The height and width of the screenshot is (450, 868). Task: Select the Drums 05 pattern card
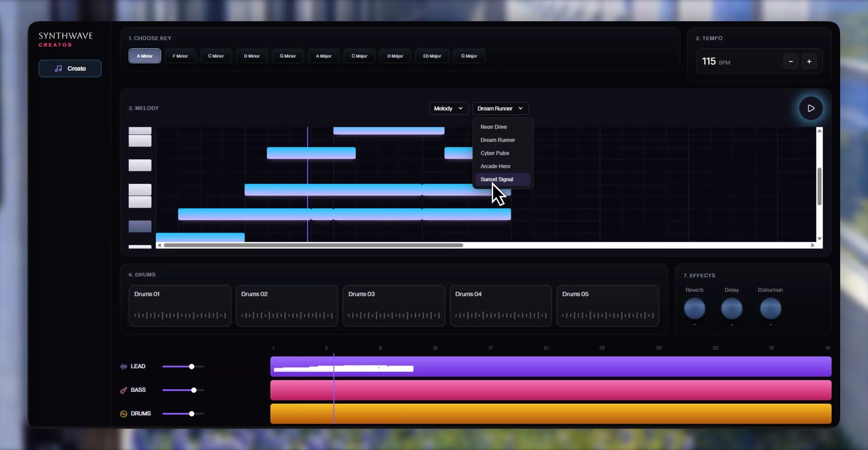pyautogui.click(x=608, y=306)
